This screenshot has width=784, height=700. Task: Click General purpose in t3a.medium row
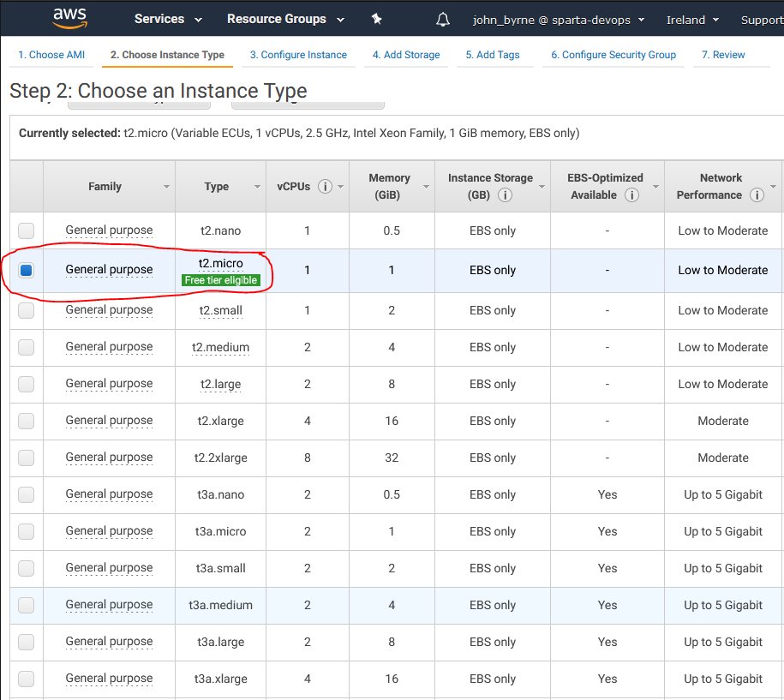click(109, 605)
